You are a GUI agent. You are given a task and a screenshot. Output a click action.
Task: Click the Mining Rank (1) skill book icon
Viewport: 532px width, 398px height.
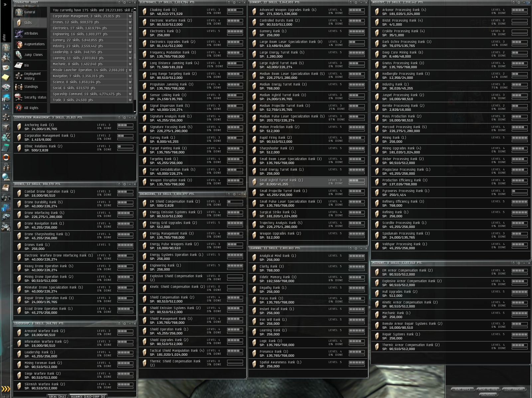point(377,139)
